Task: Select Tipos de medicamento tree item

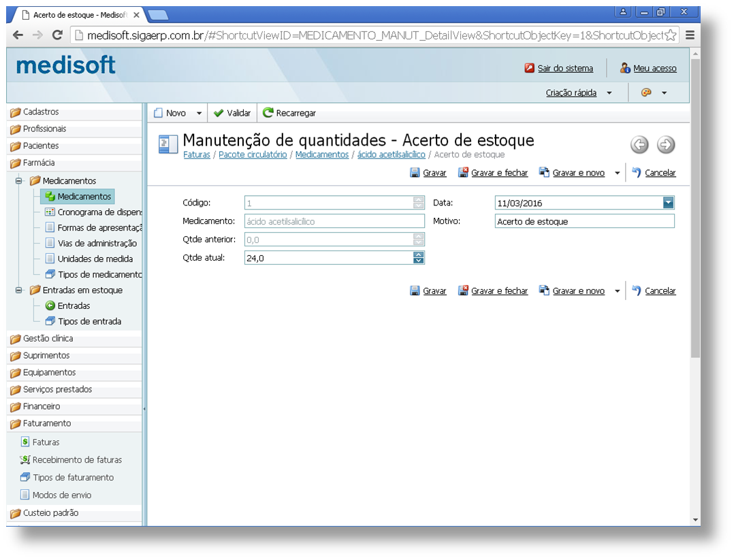Action: click(94, 275)
